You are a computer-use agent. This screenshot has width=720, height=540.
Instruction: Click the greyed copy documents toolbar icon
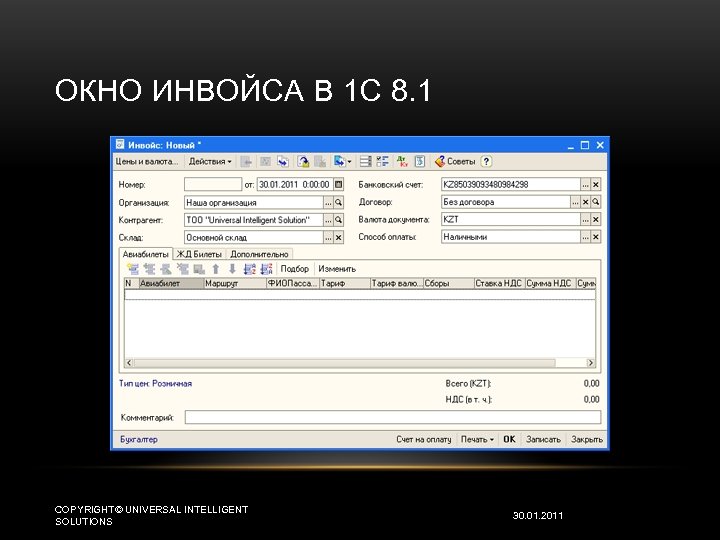320,162
